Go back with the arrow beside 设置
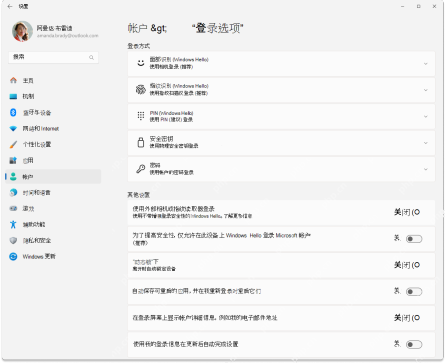This screenshot has height=363, width=445. coord(10,6)
